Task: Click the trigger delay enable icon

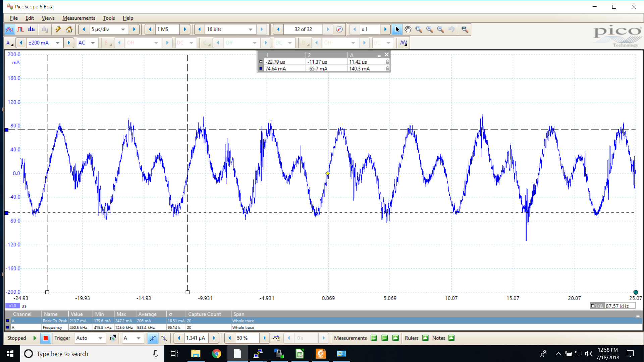Action: click(x=276, y=338)
